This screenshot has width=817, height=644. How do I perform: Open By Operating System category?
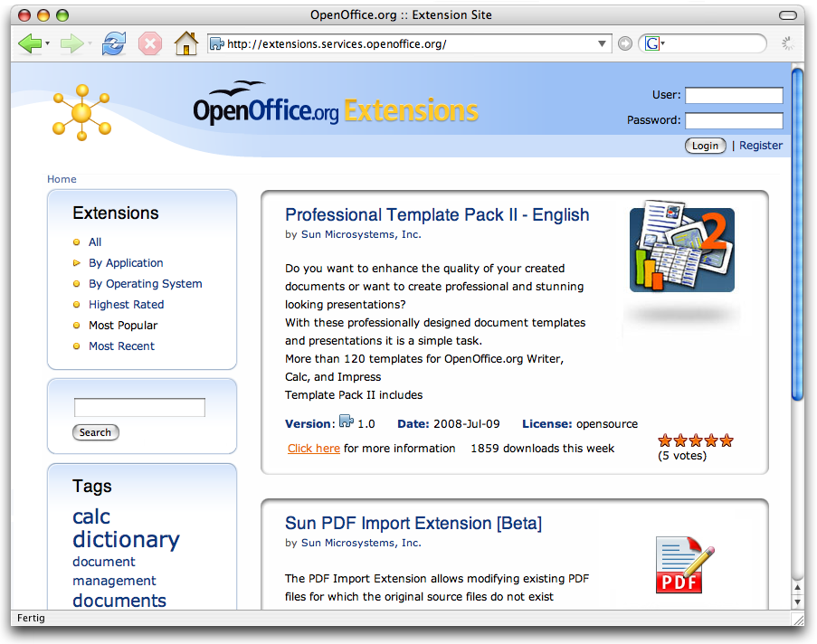pyautogui.click(x=146, y=283)
